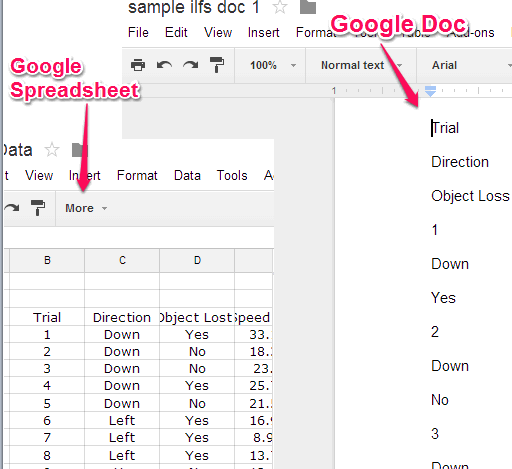Screen dimensions: 512x469
Task: Select the Yes cell in the trial 7 row
Action: 197,437
